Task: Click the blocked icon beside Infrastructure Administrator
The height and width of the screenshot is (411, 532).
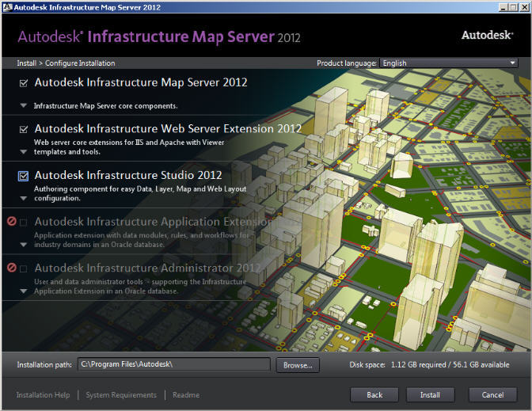Action: (12, 268)
